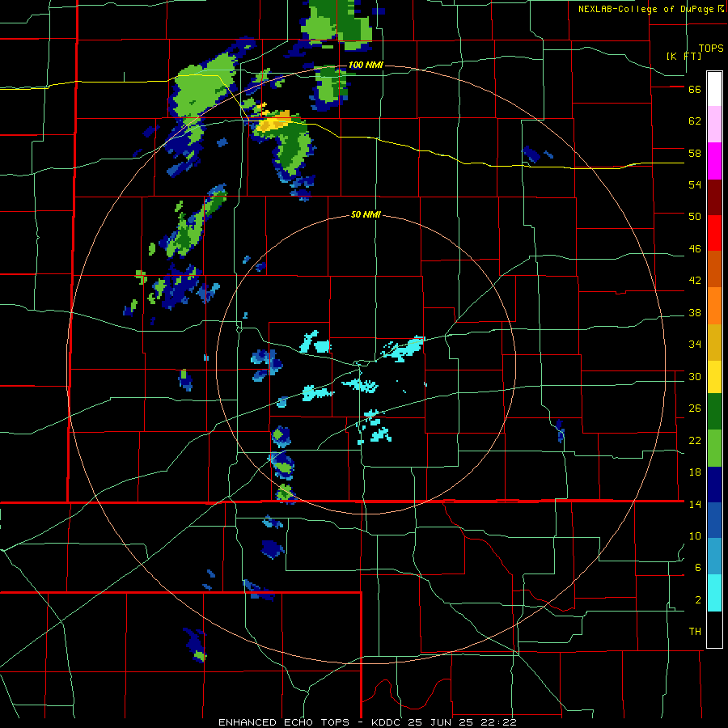The image size is (728, 728).
Task: Click the 50 legend value
Action: click(695, 217)
